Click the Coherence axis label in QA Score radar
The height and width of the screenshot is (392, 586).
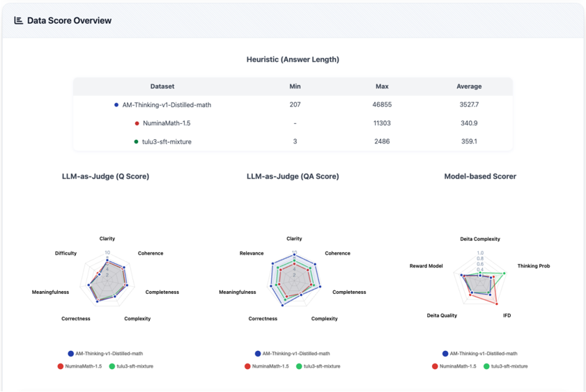click(337, 253)
